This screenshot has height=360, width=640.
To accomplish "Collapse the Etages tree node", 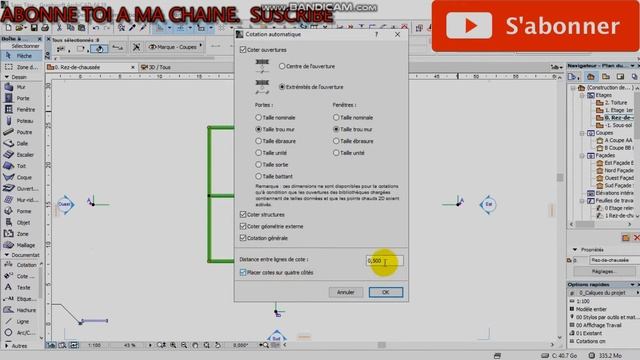I will (582, 95).
